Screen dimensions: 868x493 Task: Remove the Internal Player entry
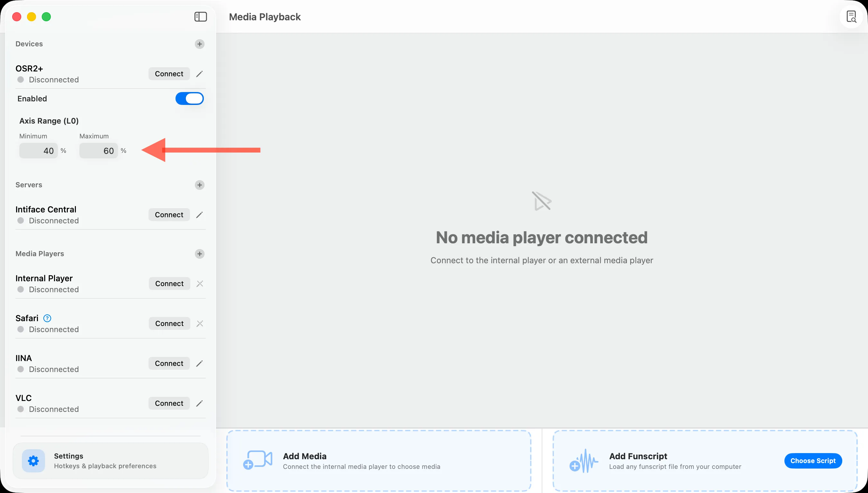pyautogui.click(x=200, y=284)
